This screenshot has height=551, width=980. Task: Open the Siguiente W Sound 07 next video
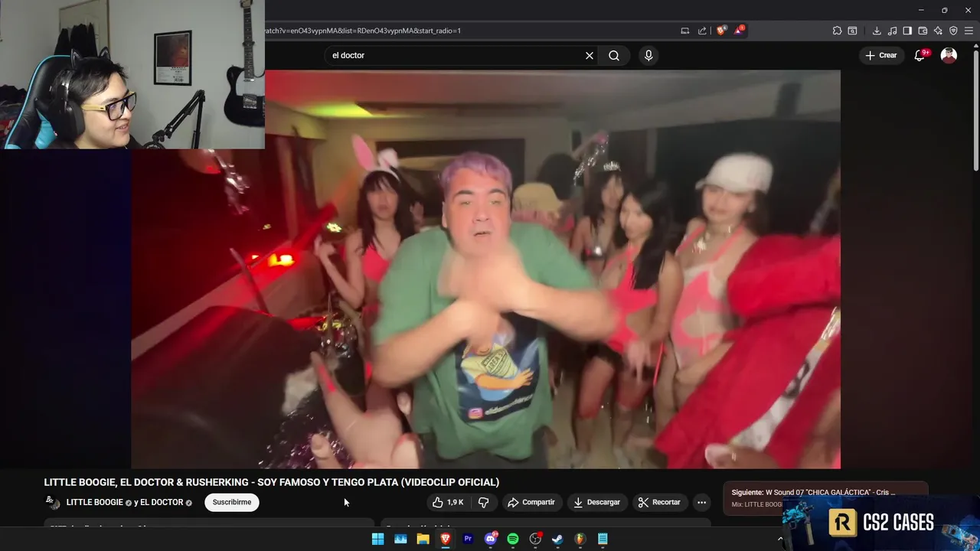(825, 498)
